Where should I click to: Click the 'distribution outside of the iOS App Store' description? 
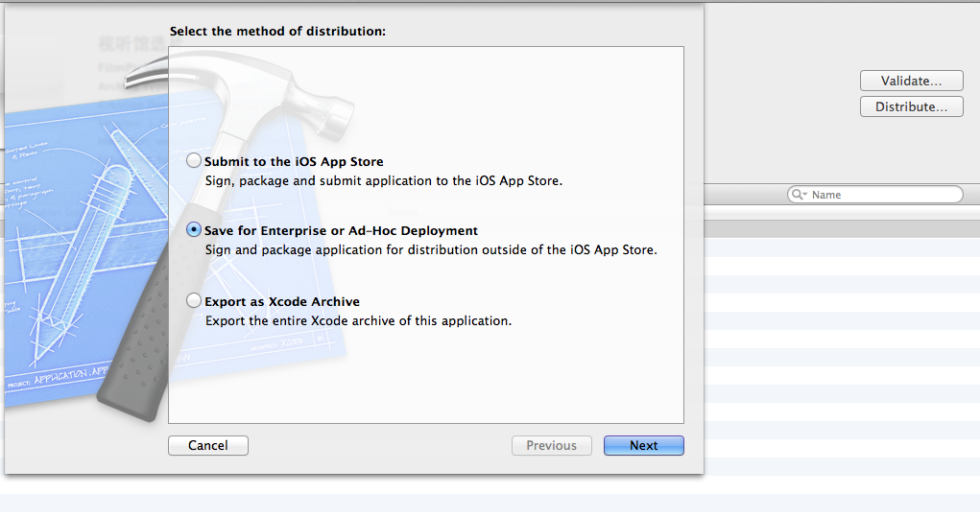point(431,249)
